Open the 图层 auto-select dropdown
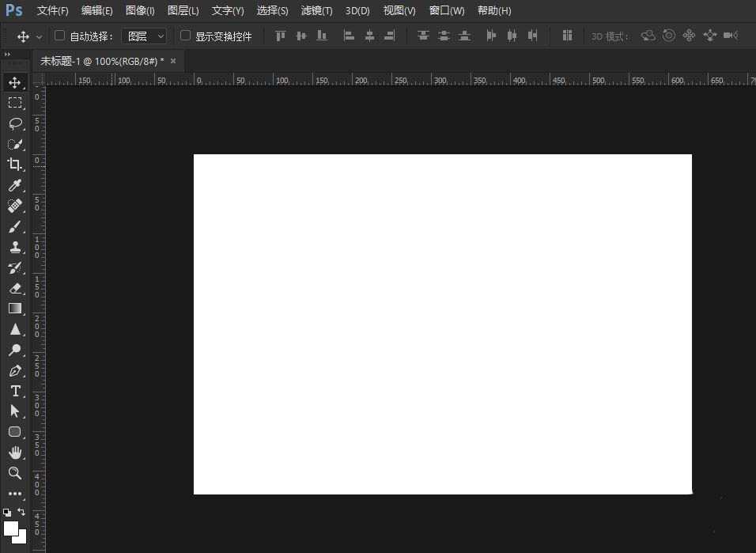The height and width of the screenshot is (553, 756). click(x=146, y=36)
